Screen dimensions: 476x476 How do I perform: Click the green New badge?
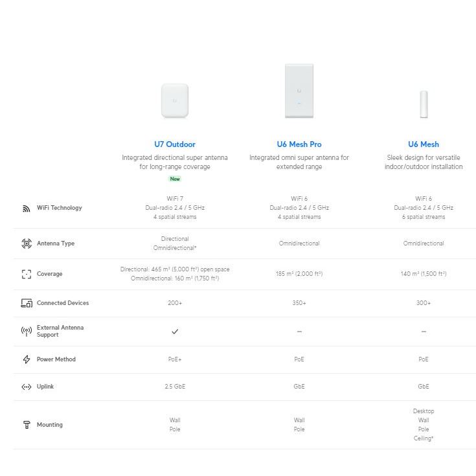(175, 179)
